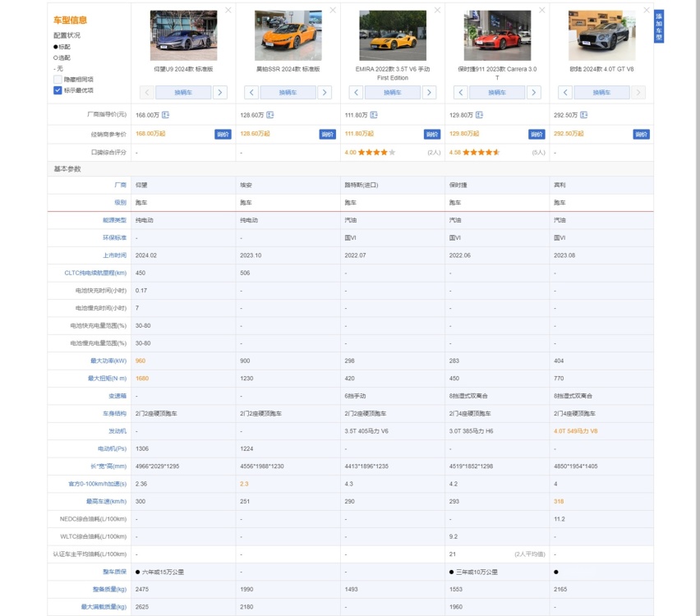Click 询价 button for 168.00万起
This screenshot has height=616, width=700.
click(223, 134)
